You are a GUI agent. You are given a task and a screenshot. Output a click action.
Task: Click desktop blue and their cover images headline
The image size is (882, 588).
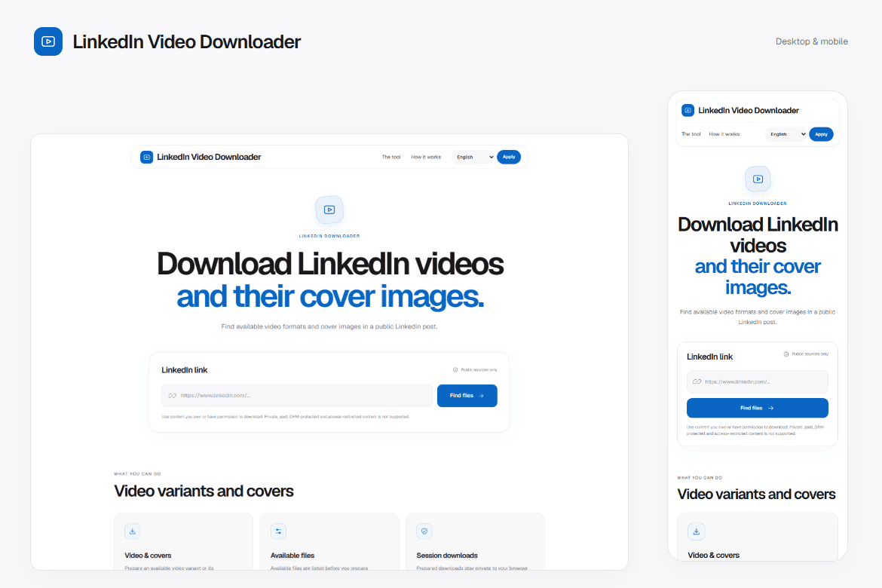[x=330, y=296]
